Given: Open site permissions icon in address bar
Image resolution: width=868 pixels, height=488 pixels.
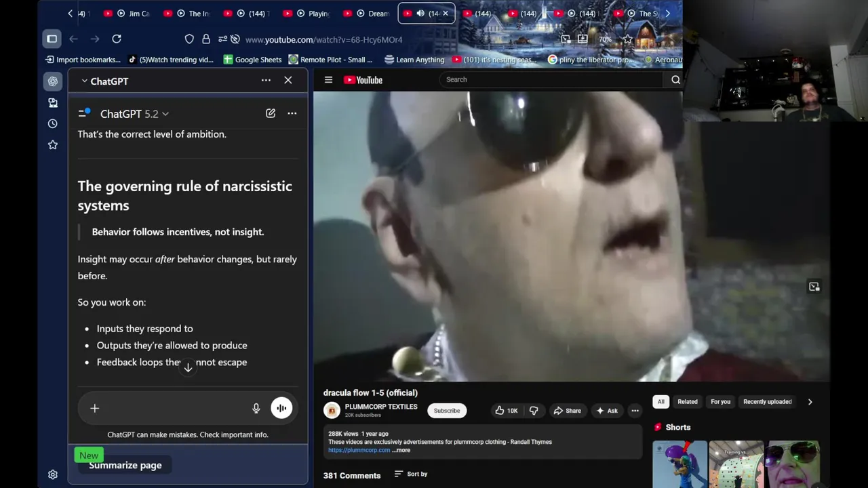Looking at the screenshot, I should (222, 39).
